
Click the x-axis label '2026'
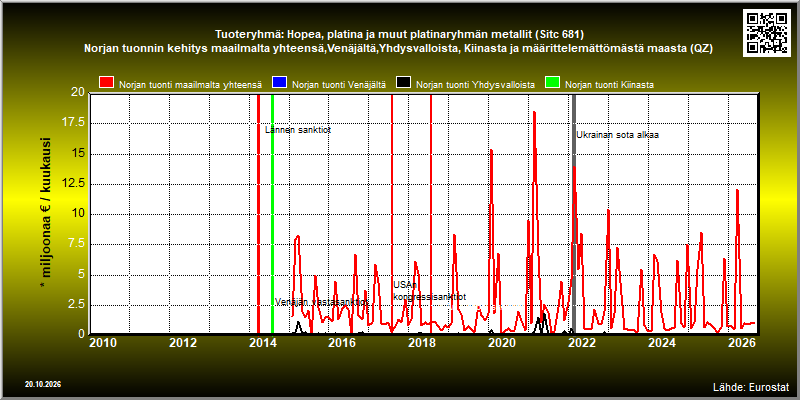741,343
